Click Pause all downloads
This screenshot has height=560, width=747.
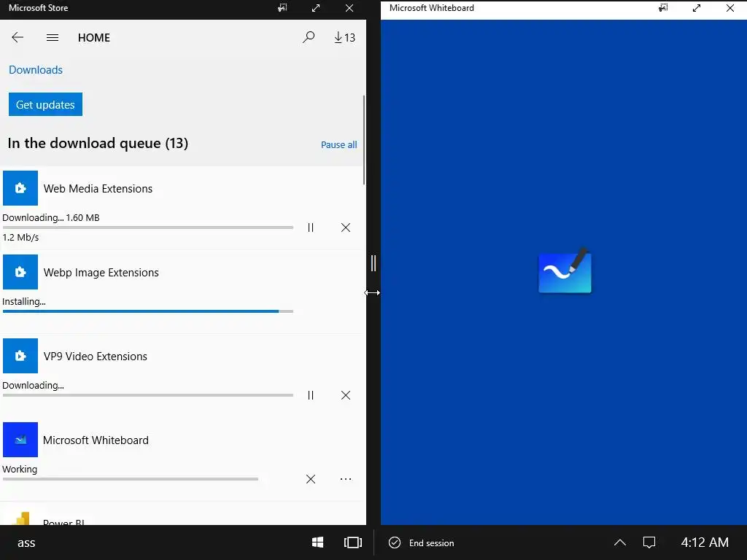pos(338,145)
